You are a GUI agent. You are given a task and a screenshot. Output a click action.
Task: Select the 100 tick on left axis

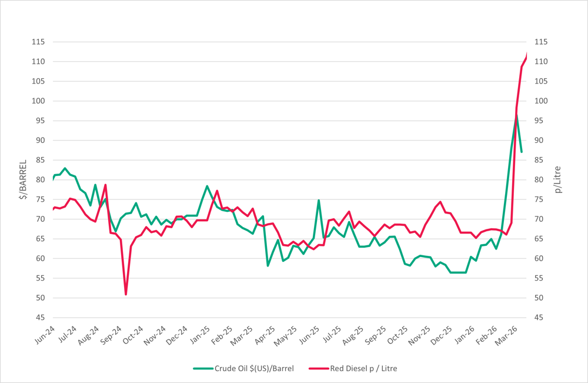pos(38,101)
